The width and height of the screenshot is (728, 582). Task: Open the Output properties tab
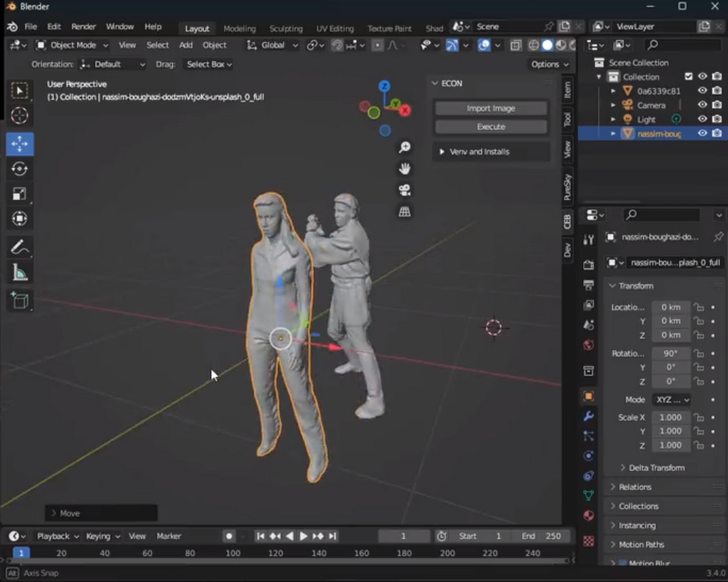pos(588,285)
